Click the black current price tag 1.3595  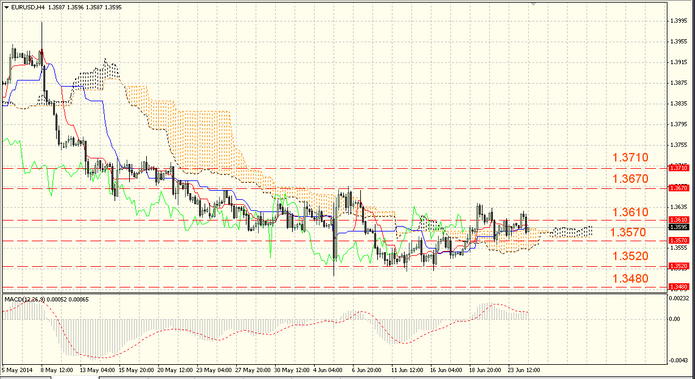[x=679, y=227]
